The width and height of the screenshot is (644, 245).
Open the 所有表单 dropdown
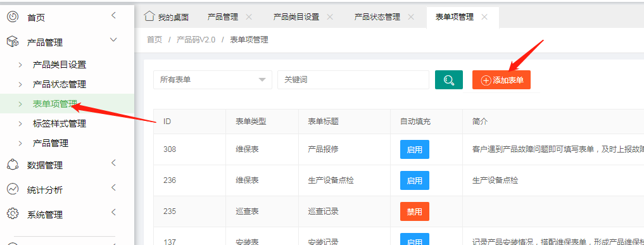coord(213,80)
